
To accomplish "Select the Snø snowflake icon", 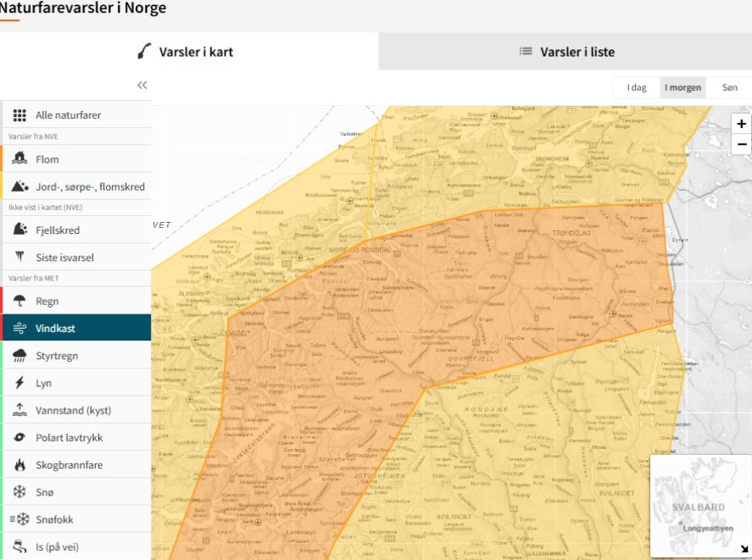I will point(19,492).
